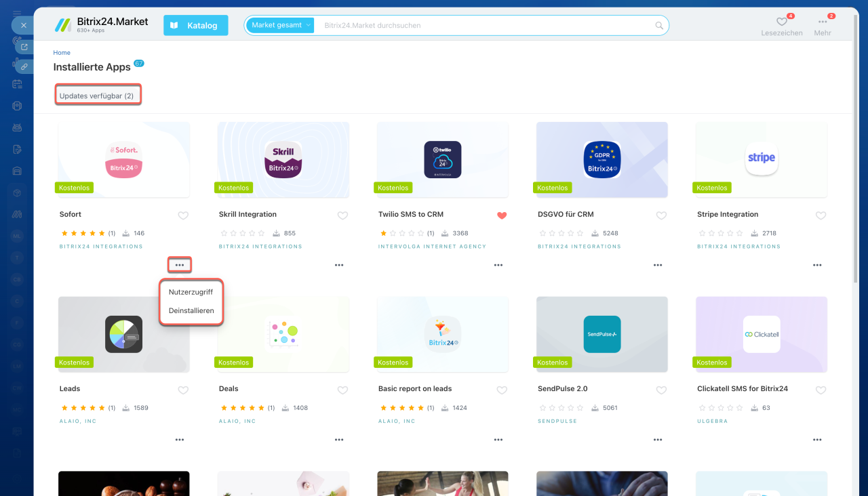Open the app icon of Sofort

pos(124,160)
